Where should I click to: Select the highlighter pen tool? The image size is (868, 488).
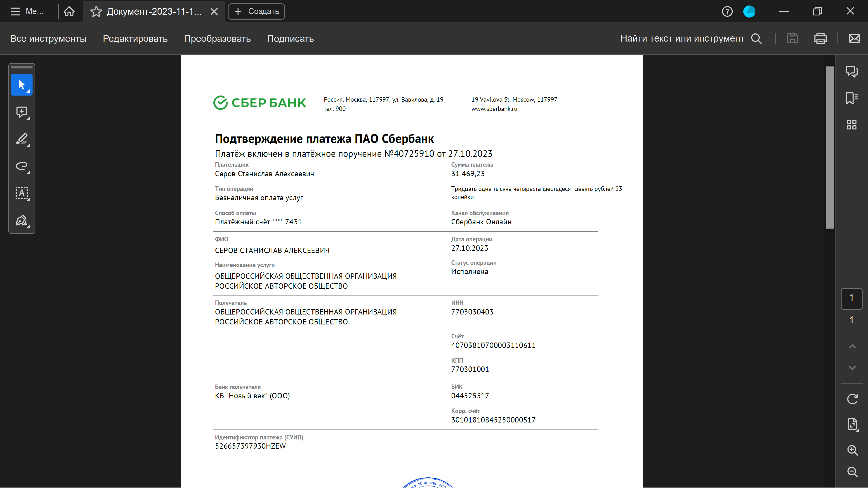21,139
